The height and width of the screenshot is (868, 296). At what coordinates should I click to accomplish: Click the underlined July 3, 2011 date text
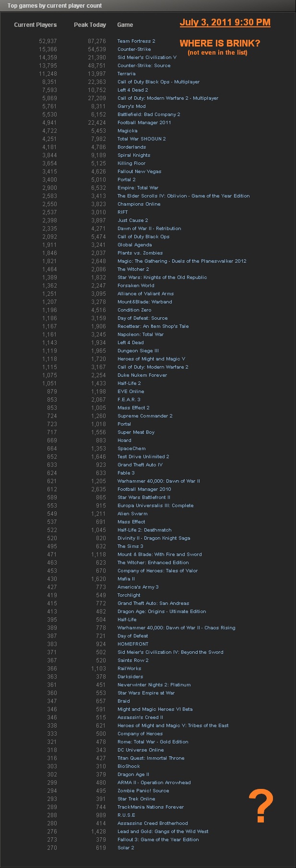pos(225,23)
